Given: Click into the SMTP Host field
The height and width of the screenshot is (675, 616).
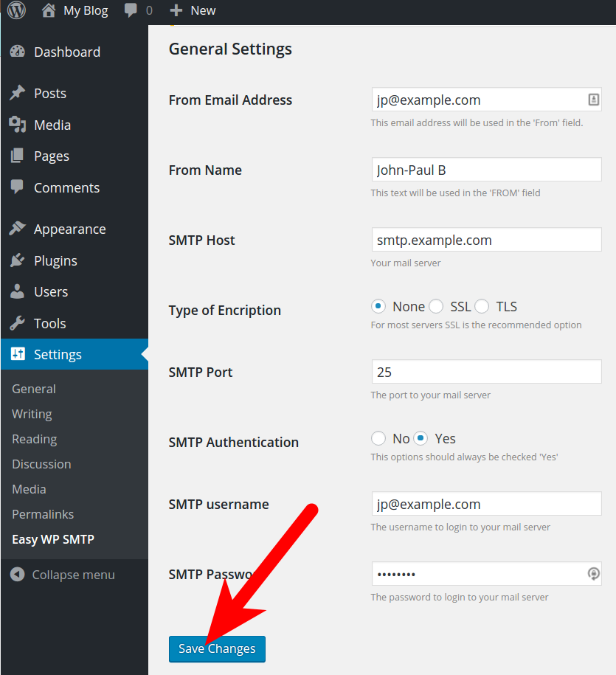Looking at the screenshot, I should (486, 240).
